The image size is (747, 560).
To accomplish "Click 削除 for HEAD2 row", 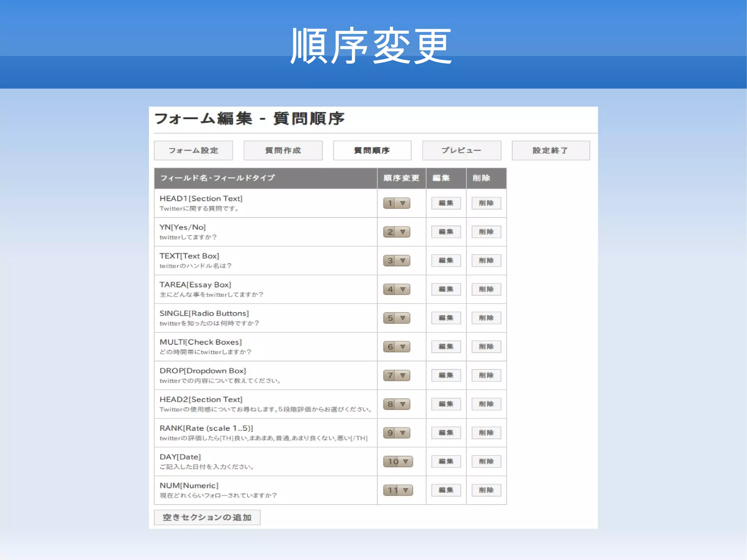I will point(486,404).
